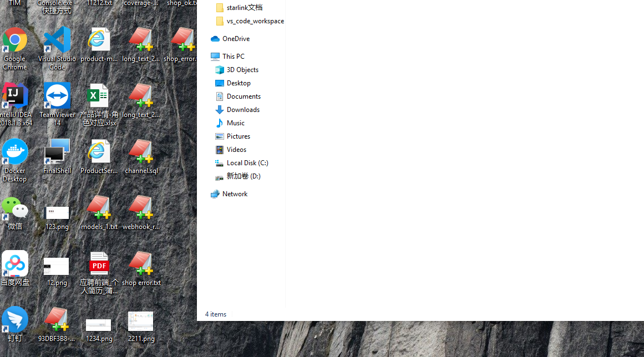The width and height of the screenshot is (644, 357).
Task: Launch FinalShell desktop shortcut
Action: pyautogui.click(x=57, y=156)
